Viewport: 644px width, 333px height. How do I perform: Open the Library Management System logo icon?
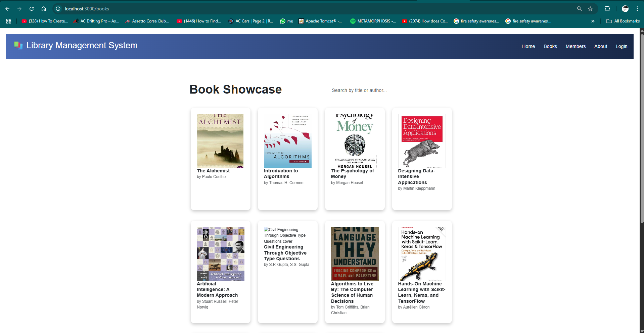tap(18, 45)
